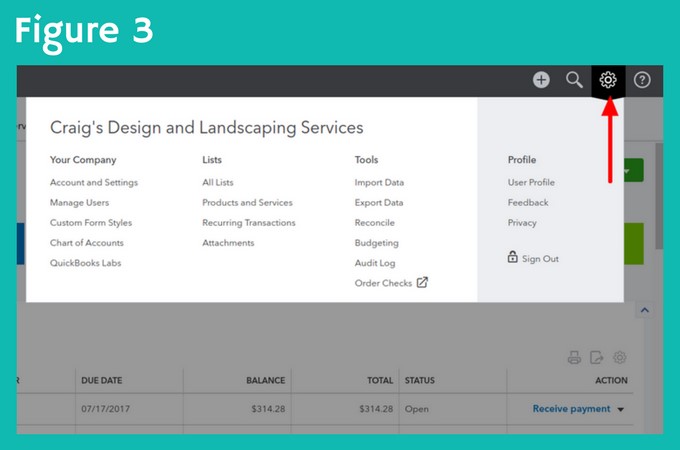Click the Create plus icon
This screenshot has width=680, height=450.
coord(541,80)
